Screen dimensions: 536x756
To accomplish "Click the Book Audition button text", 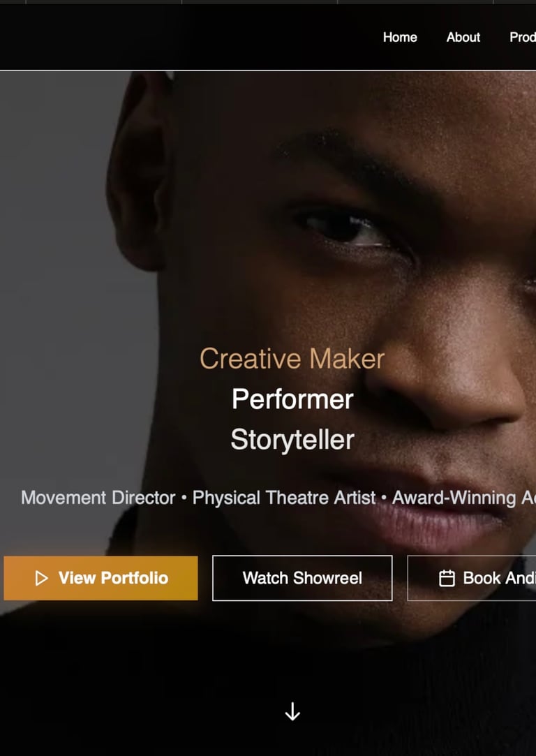I will point(499,578).
